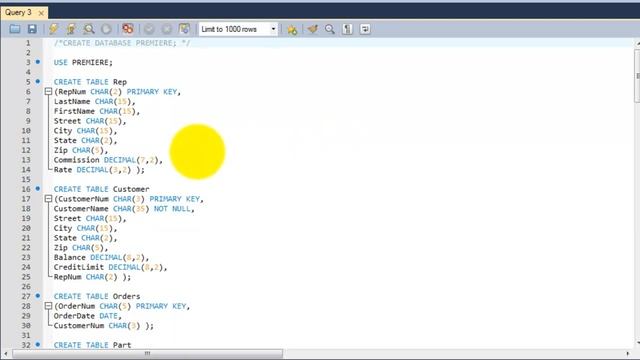Collapse the Orders table definition block
Viewport: 640px width, 360px height.
pyautogui.click(x=48, y=306)
